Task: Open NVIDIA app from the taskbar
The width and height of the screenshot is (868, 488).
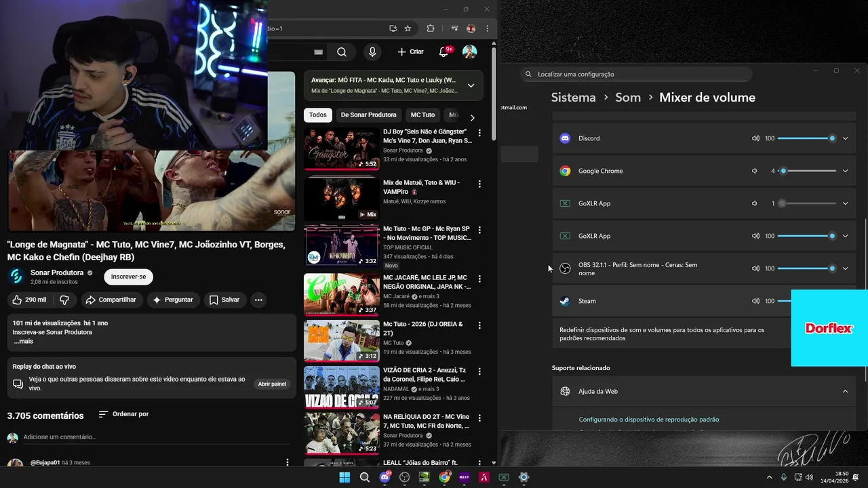Action: [x=425, y=477]
